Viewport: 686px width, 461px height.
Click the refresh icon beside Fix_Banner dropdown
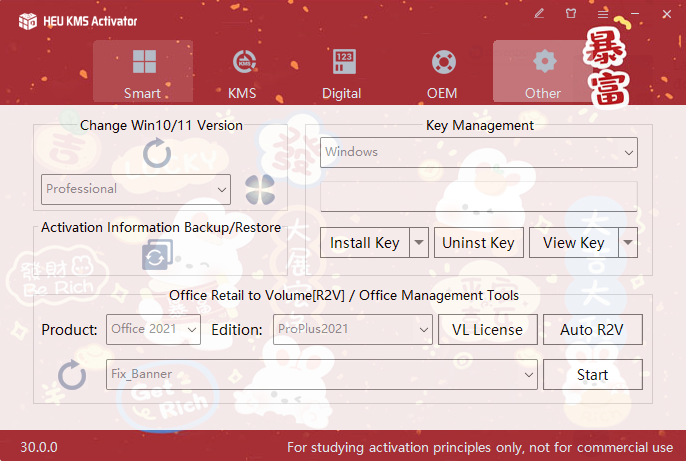point(72,375)
